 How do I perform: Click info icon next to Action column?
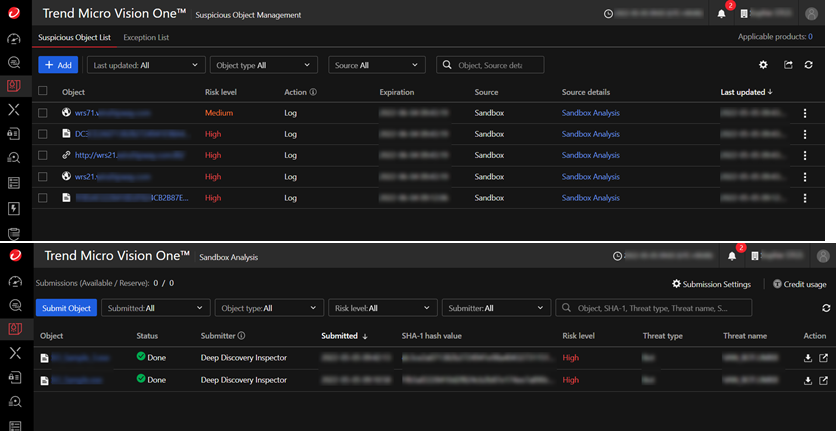click(x=314, y=92)
